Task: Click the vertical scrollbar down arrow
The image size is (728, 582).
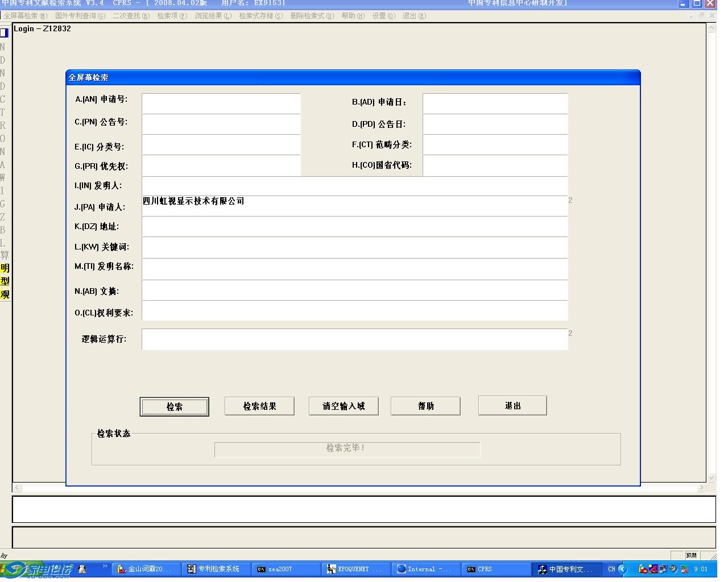Action: click(x=711, y=478)
